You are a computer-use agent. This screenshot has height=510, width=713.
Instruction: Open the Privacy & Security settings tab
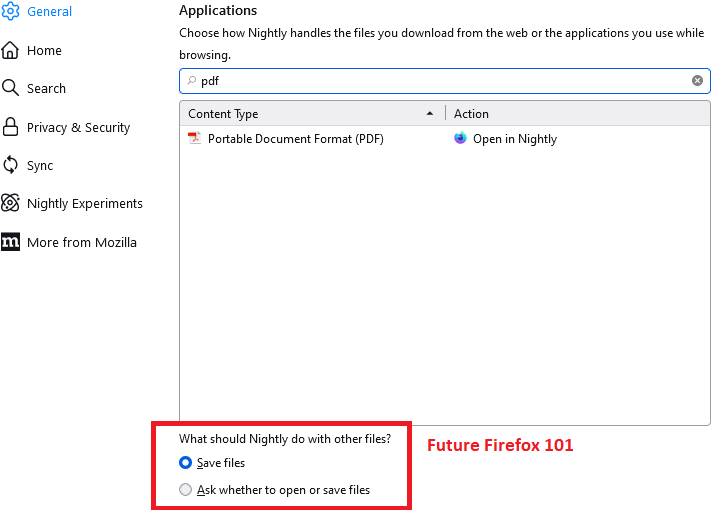[x=78, y=127]
